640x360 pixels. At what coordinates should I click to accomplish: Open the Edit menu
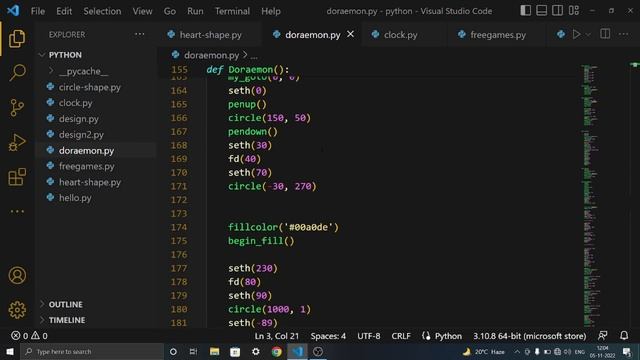64,11
